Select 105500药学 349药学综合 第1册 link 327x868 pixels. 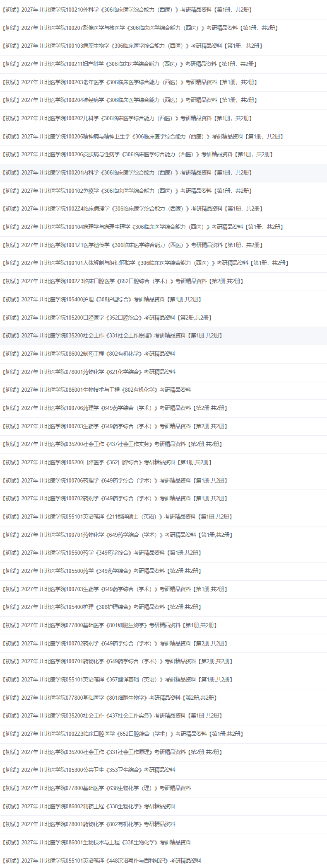101,553
